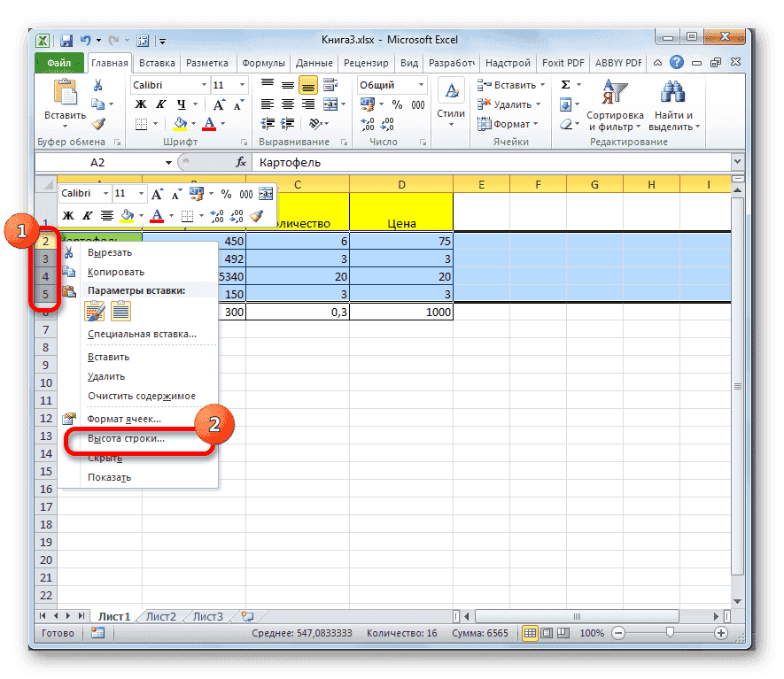Expand the Name Box dropdown arrow
The width and height of the screenshot is (784, 679).
(169, 163)
